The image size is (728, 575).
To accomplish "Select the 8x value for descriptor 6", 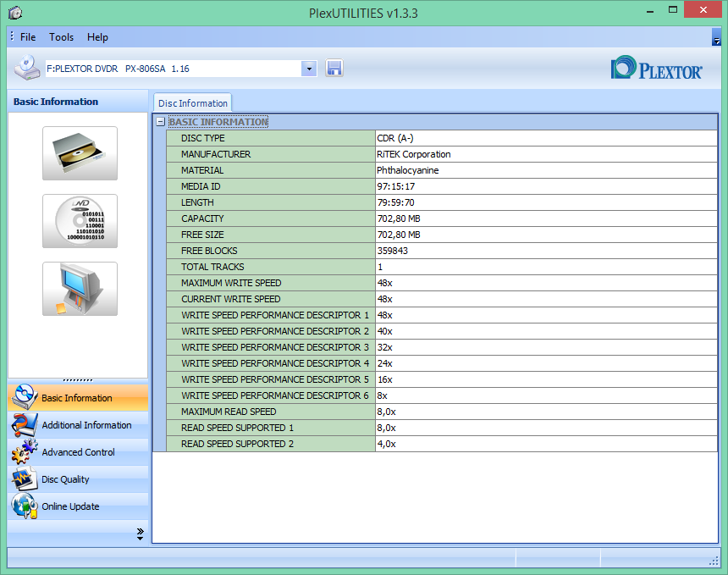I will [382, 395].
